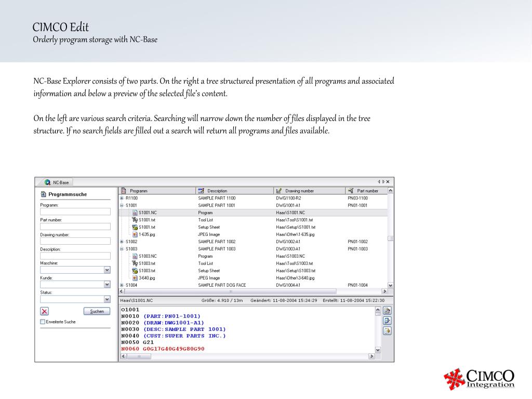Click the tool icon on S1001 Tool List row

135,220
